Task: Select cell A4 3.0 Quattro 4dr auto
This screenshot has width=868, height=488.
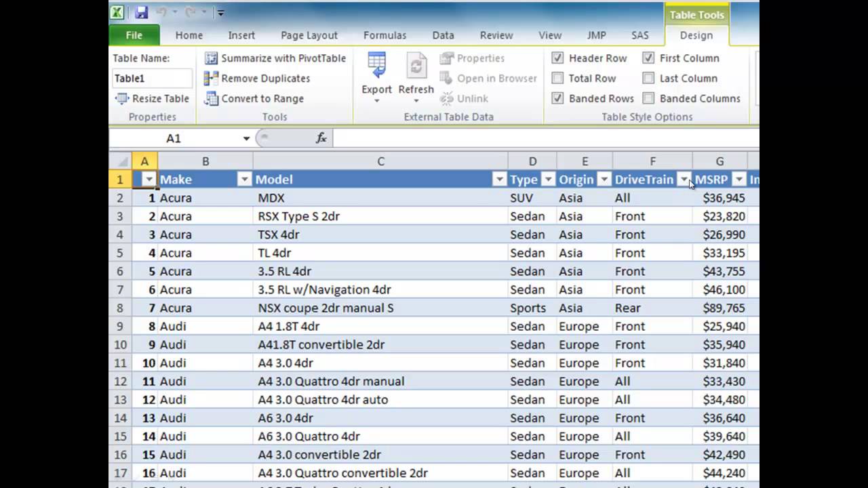Action: pyautogui.click(x=380, y=399)
